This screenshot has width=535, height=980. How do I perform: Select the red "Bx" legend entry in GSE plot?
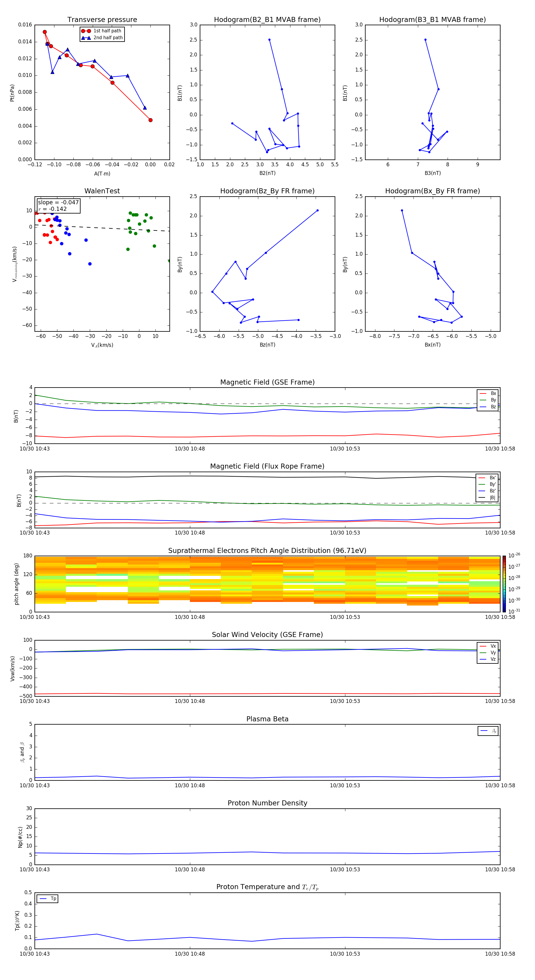488,393
